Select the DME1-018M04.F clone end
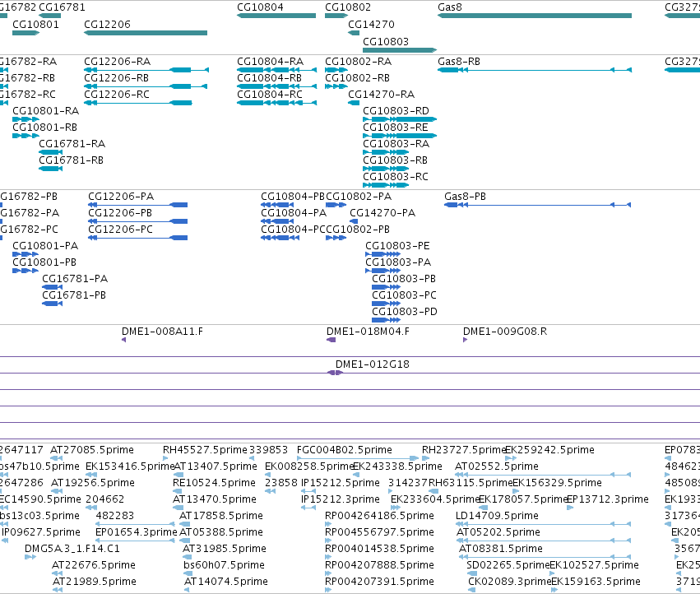 (x=331, y=340)
